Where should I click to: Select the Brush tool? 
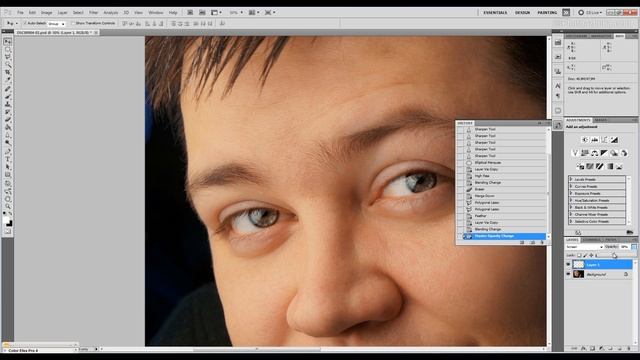point(7,96)
